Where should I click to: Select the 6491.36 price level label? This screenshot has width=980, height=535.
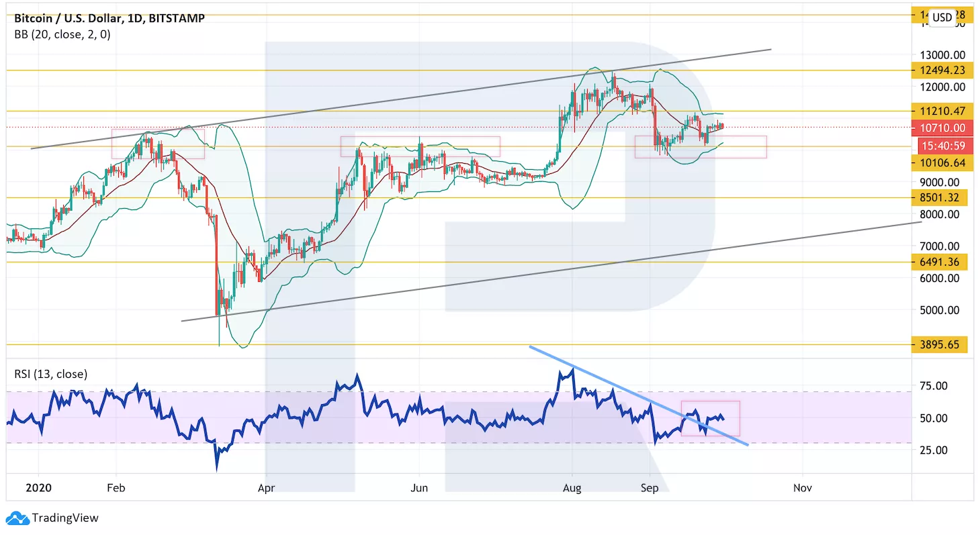939,262
